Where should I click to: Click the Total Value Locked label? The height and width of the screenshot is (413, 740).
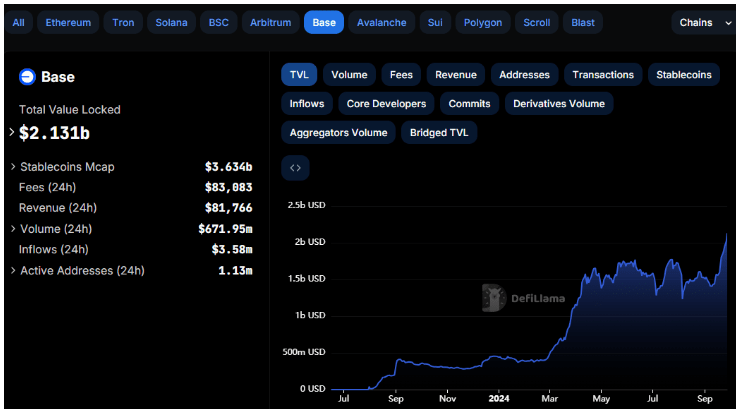(69, 110)
